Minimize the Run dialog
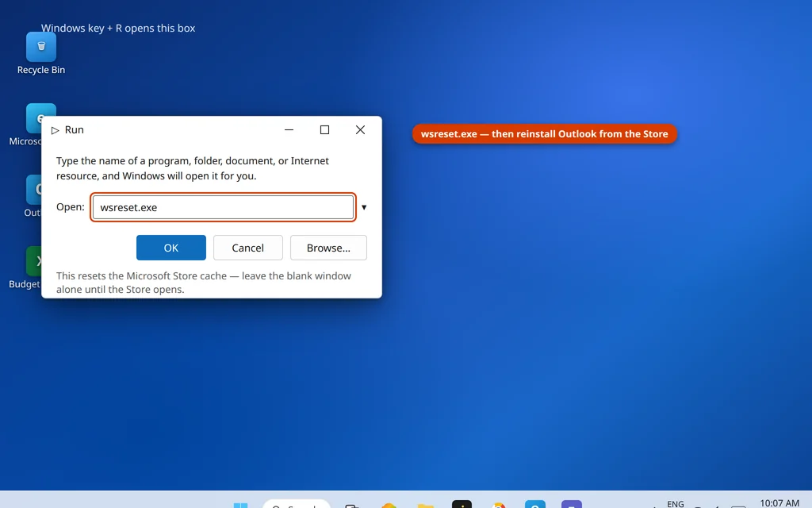The height and width of the screenshot is (508, 812). click(289, 129)
